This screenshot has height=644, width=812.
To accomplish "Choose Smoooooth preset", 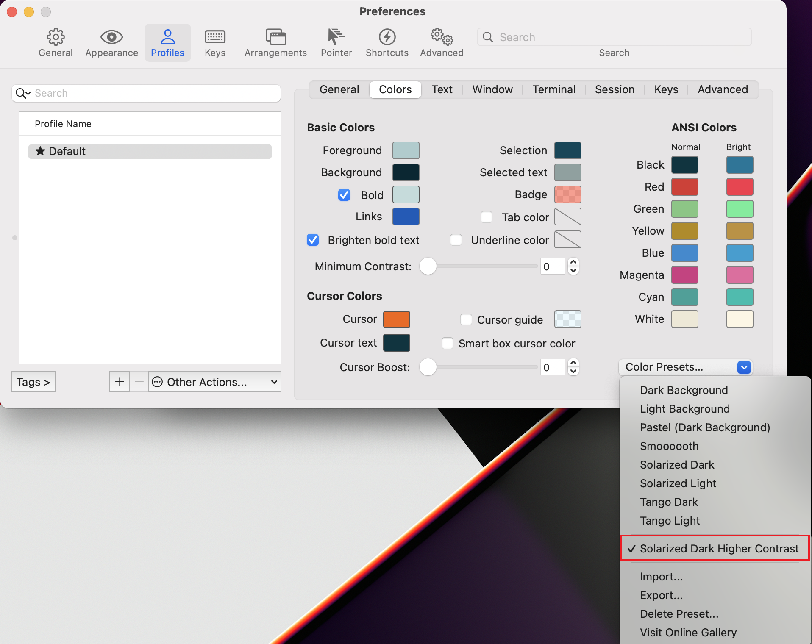I will (715, 446).
